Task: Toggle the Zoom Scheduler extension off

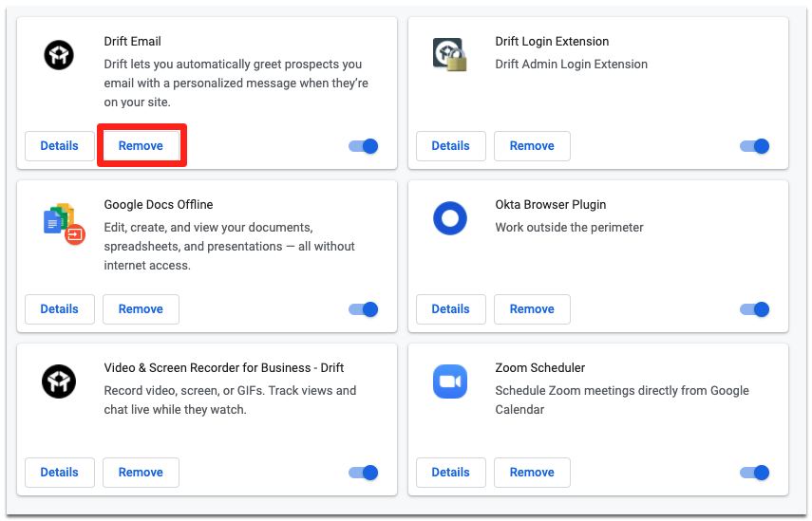Action: point(754,473)
